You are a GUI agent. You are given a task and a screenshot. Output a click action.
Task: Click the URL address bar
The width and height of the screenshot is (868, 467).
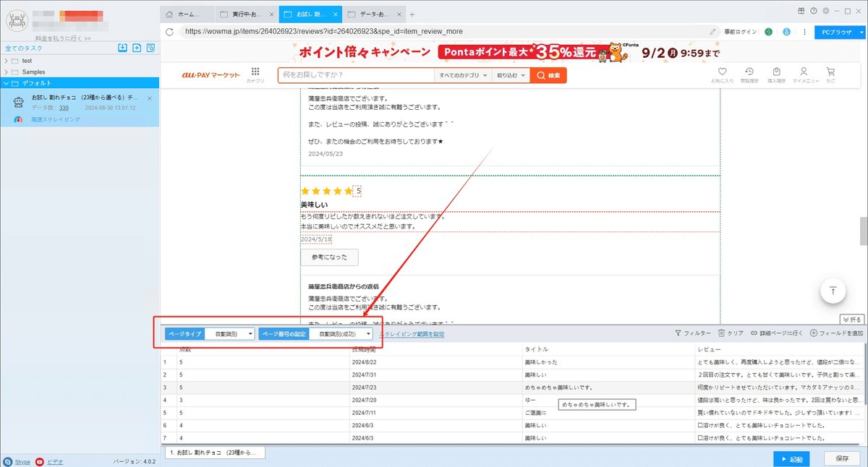click(441, 32)
